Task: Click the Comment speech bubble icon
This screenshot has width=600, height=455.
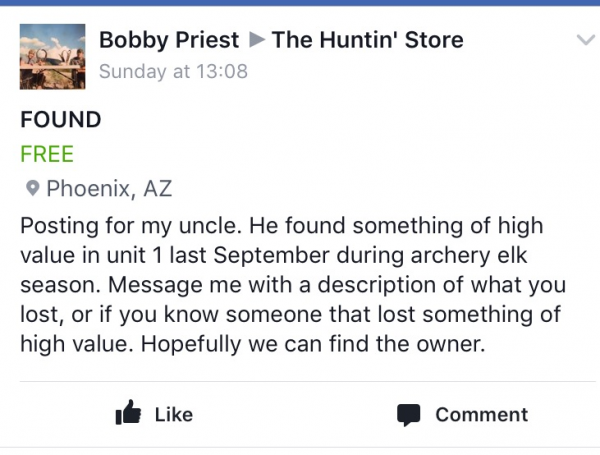Action: [x=407, y=414]
